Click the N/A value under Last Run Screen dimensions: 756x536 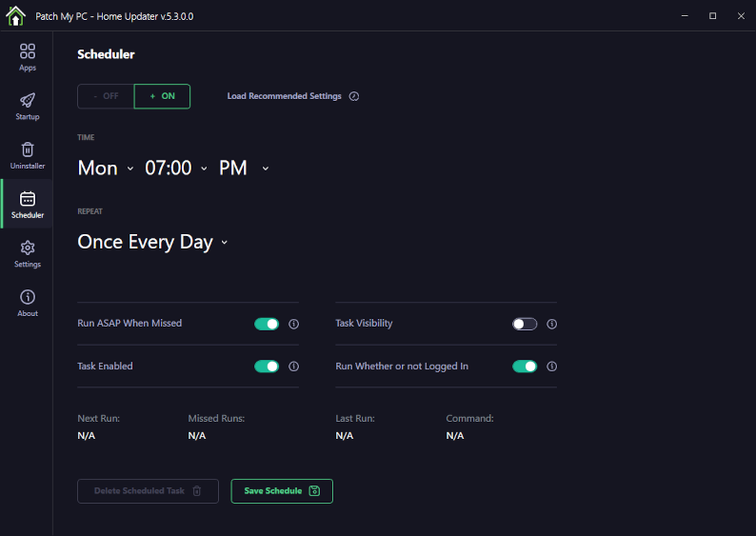click(345, 436)
